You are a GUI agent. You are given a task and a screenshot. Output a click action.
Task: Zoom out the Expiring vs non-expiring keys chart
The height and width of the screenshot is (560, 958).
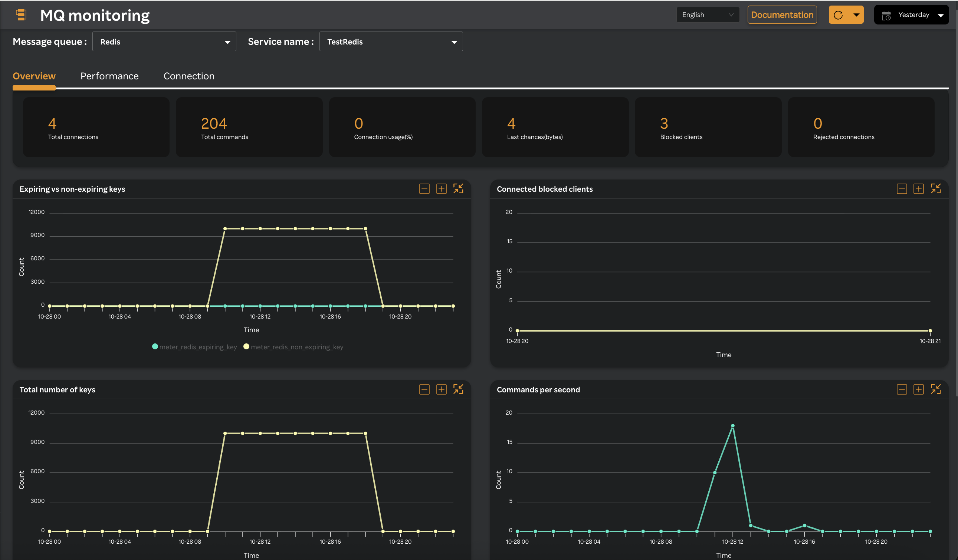coord(424,188)
